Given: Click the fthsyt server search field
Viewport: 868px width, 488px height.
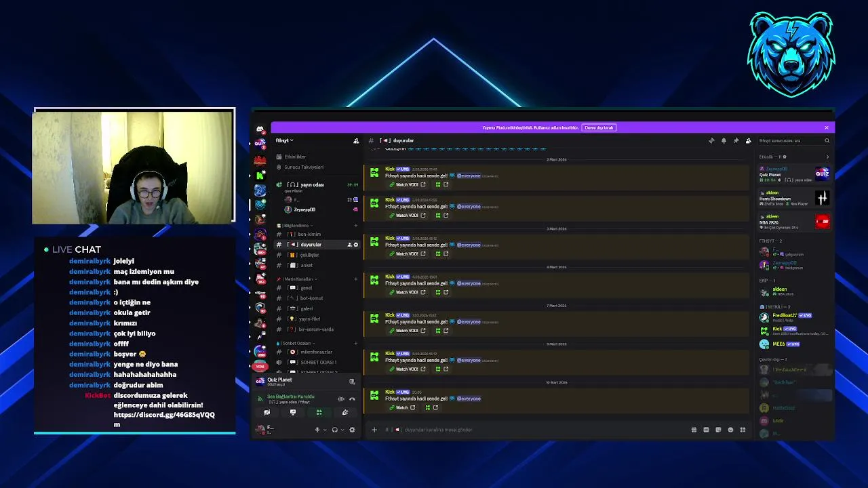Looking at the screenshot, I should coord(793,140).
